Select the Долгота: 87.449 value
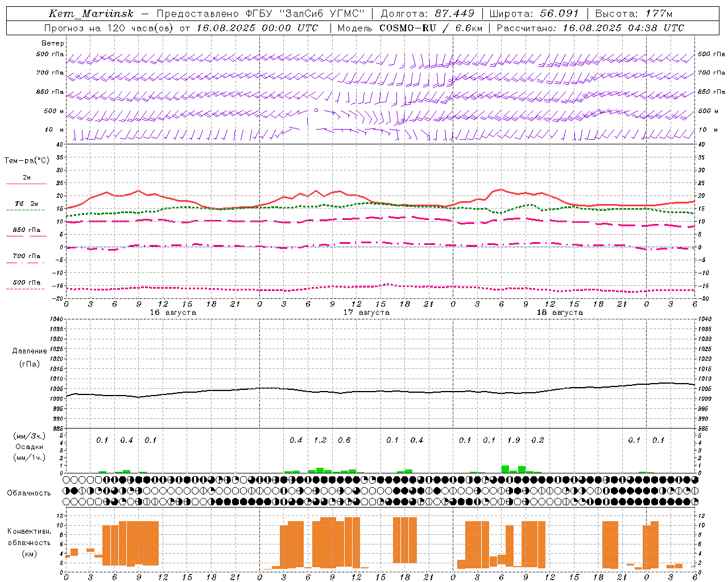Screen dimensions: 728x582 (428, 14)
